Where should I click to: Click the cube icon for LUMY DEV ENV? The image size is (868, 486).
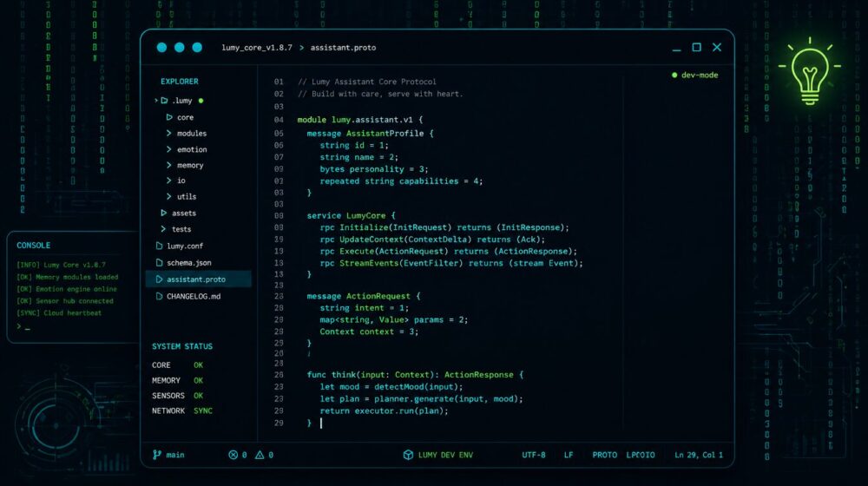coord(408,455)
